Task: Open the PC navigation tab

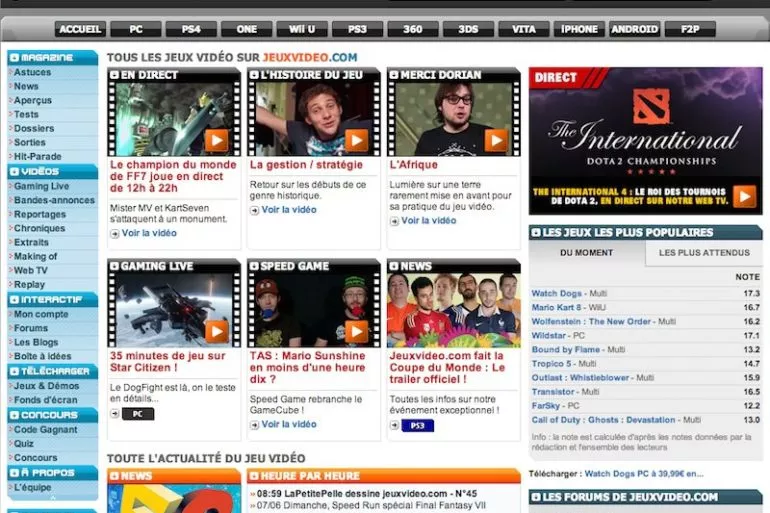Action: [x=136, y=29]
